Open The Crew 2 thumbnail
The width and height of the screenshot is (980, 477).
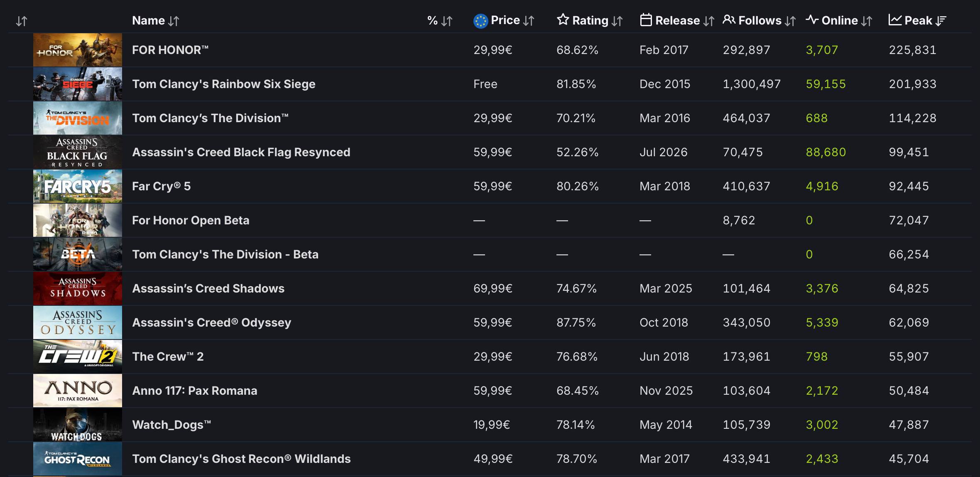78,357
